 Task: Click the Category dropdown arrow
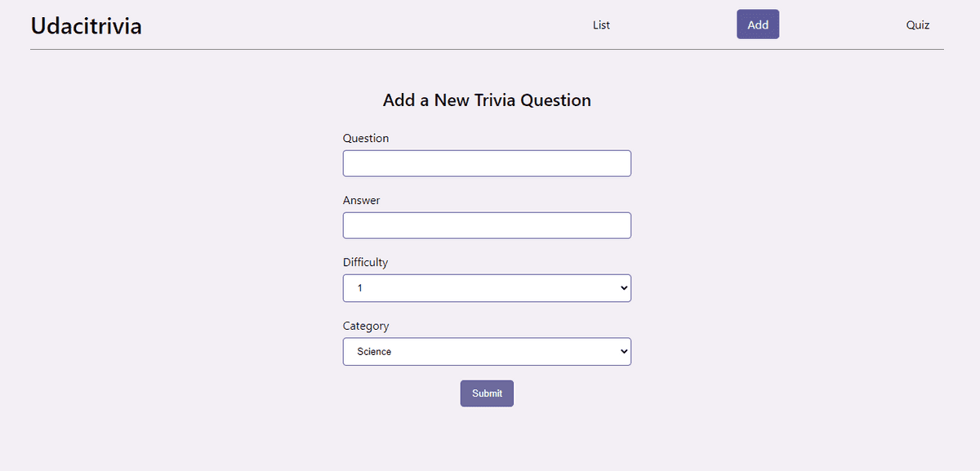(x=623, y=351)
